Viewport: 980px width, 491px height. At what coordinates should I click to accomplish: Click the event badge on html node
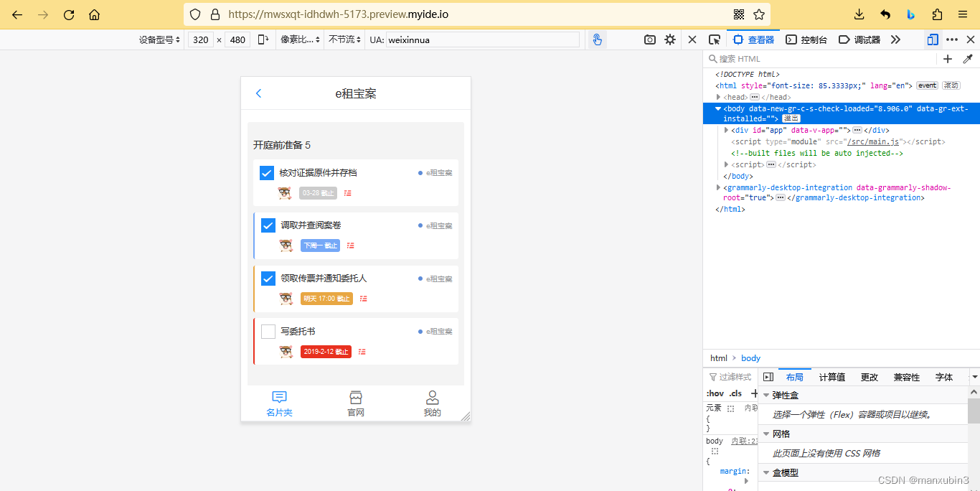coord(928,85)
